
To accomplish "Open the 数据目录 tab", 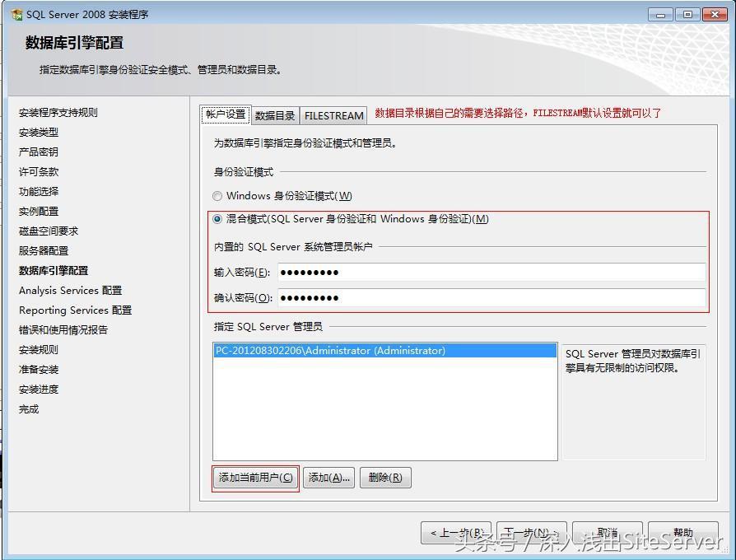I will [x=275, y=115].
